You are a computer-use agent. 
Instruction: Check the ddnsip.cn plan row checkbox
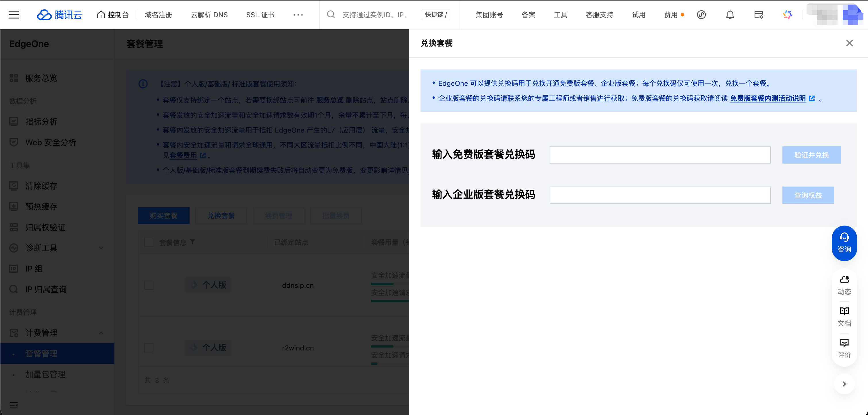coord(148,285)
